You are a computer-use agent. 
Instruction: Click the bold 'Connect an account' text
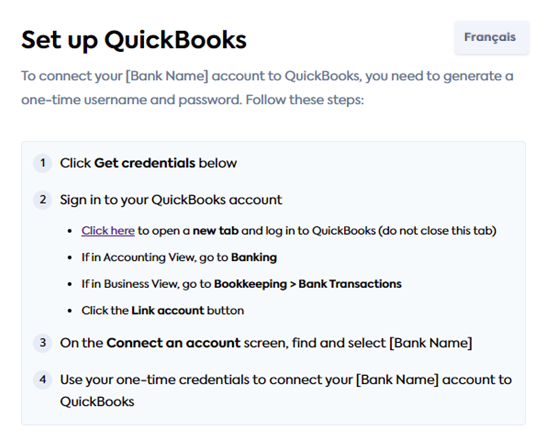[173, 343]
